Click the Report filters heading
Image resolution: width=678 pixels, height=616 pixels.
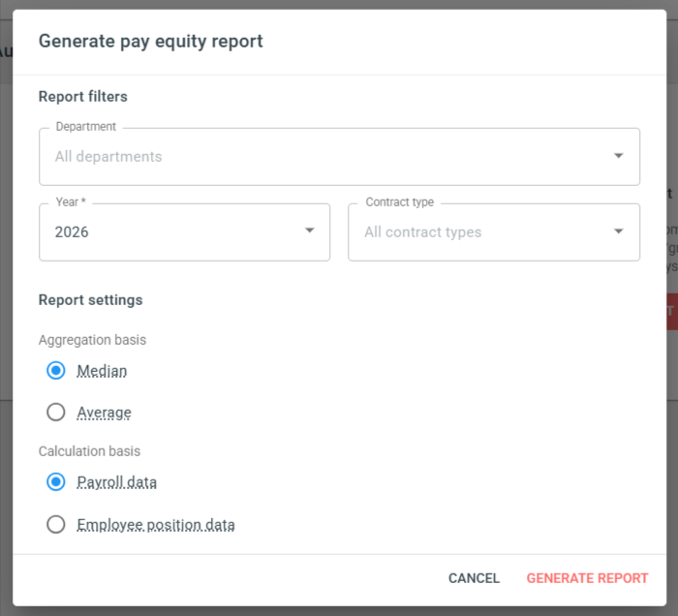83,97
